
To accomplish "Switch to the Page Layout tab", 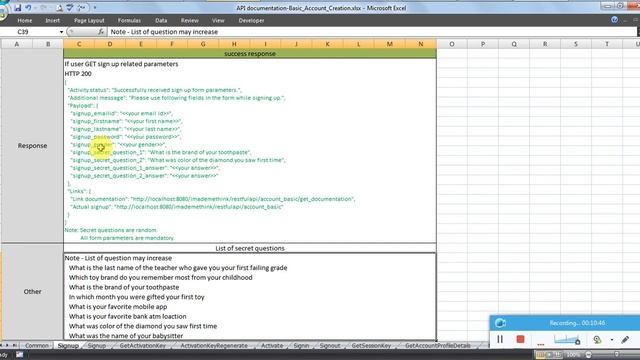I will (89, 20).
